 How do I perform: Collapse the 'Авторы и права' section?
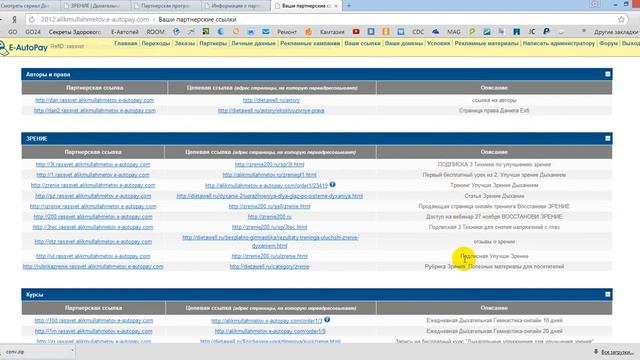click(x=608, y=74)
